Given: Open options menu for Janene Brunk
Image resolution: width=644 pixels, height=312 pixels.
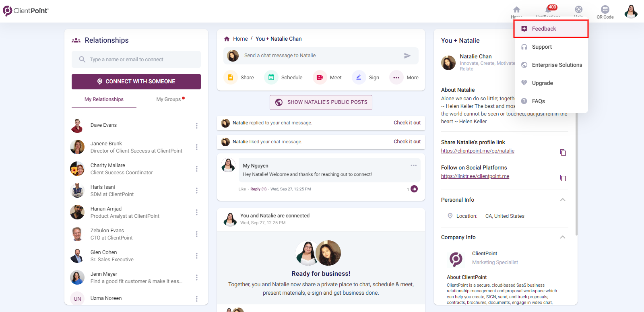Looking at the screenshot, I should click(x=197, y=147).
